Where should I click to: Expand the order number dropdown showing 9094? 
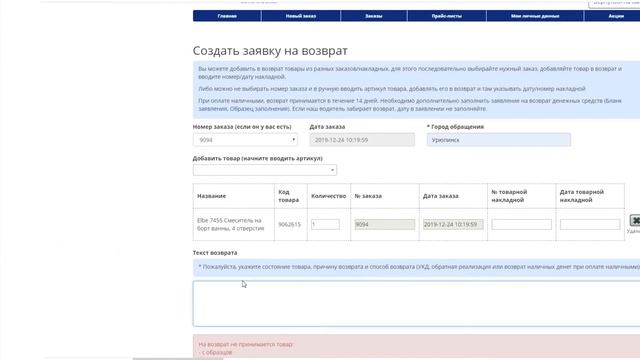pos(245,140)
